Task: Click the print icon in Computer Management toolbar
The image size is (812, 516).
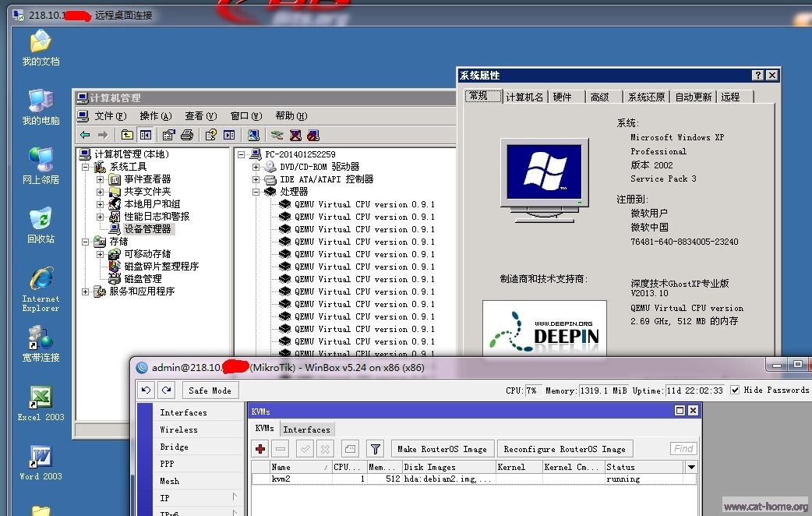Action: point(187,135)
